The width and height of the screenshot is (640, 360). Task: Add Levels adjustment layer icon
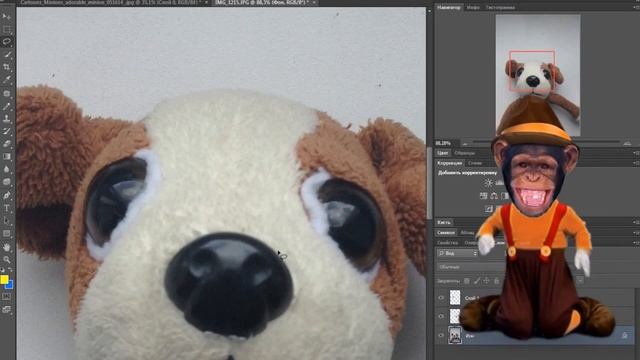(499, 183)
